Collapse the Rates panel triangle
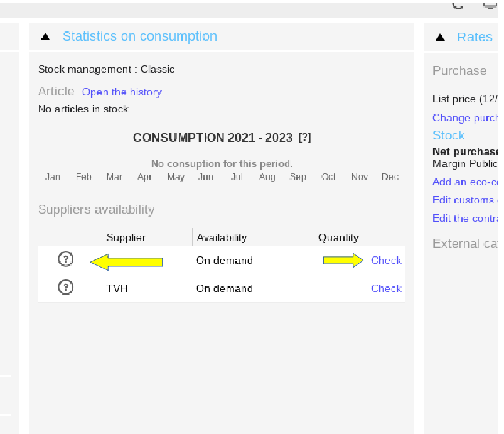Image resolution: width=504 pixels, height=434 pixels. click(440, 37)
